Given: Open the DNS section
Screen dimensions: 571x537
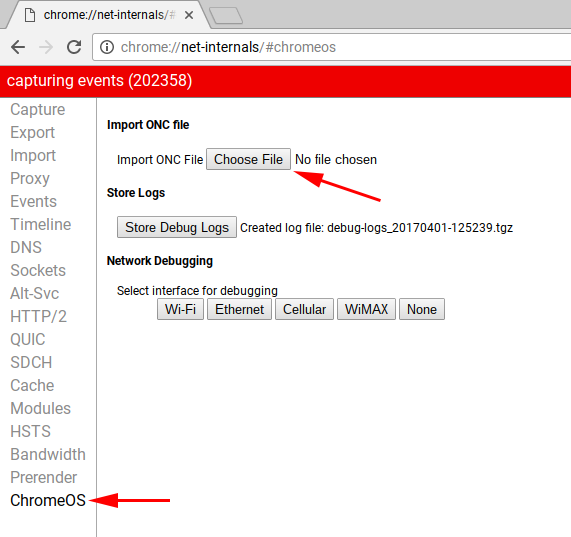Looking at the screenshot, I should pos(26,247).
